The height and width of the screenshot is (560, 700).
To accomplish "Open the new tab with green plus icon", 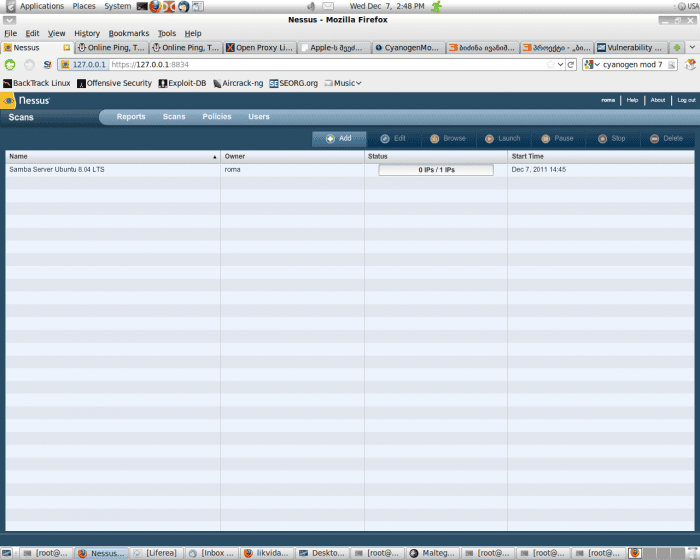I will pyautogui.click(x=677, y=48).
